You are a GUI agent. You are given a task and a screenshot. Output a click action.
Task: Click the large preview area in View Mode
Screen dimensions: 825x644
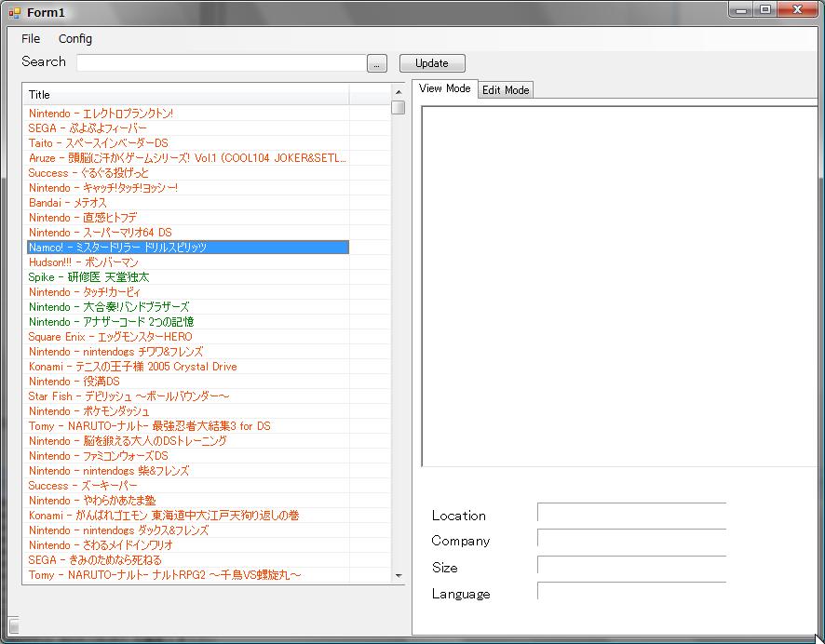tap(619, 286)
